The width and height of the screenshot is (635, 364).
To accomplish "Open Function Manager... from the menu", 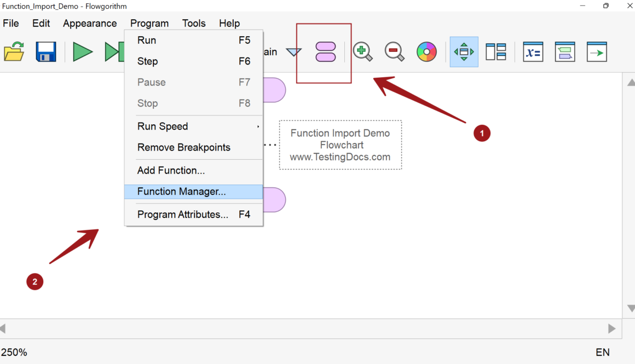I will 194,192.
